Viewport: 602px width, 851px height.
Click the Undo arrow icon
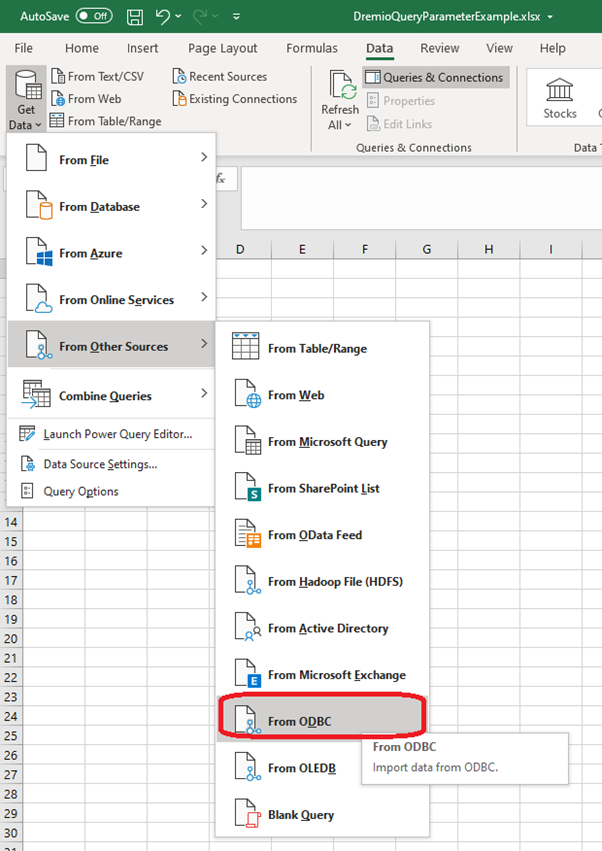[163, 16]
